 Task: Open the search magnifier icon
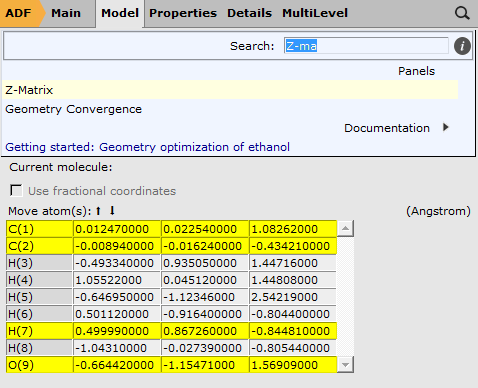point(462,13)
